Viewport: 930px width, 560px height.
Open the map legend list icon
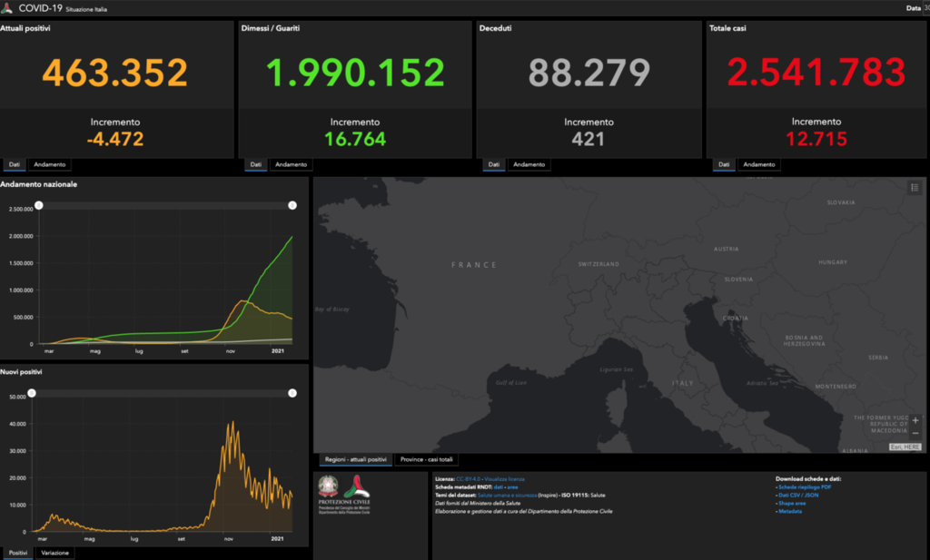(x=915, y=187)
